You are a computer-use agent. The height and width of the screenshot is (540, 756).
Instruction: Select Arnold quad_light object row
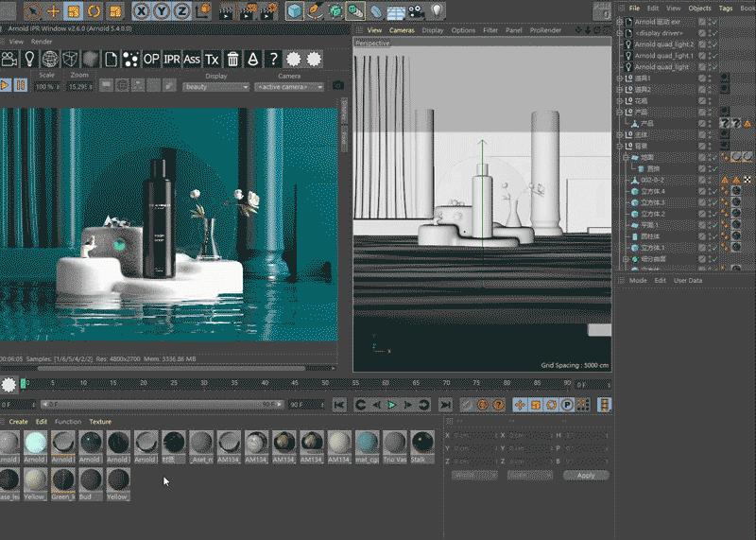click(x=661, y=67)
